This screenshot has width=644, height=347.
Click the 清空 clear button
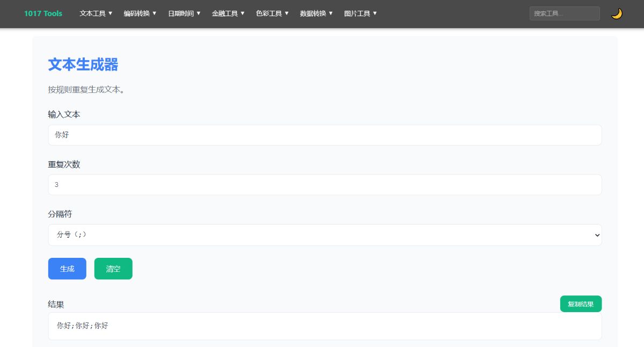tap(113, 269)
